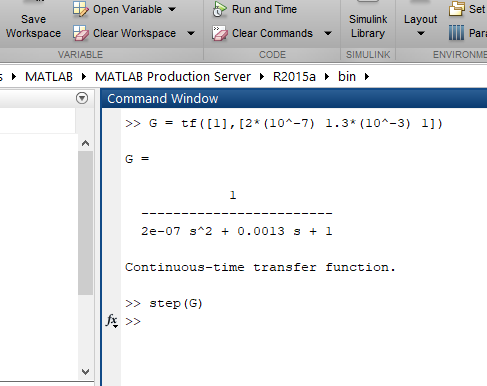Click the Clear Workspace eraser icon
The height and width of the screenshot is (386, 487).
80,33
